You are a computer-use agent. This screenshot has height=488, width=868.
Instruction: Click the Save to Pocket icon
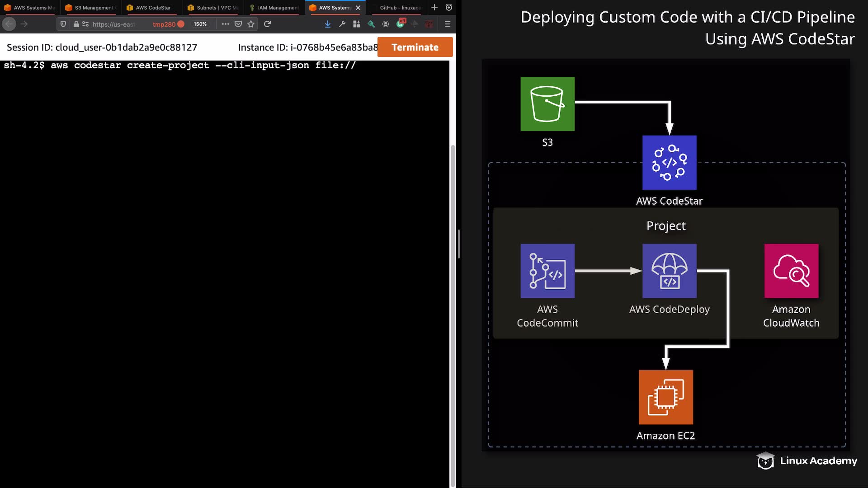click(x=238, y=24)
